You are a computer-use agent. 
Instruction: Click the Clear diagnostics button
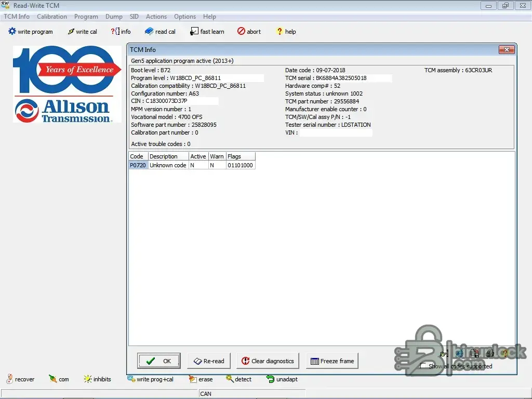tap(268, 361)
